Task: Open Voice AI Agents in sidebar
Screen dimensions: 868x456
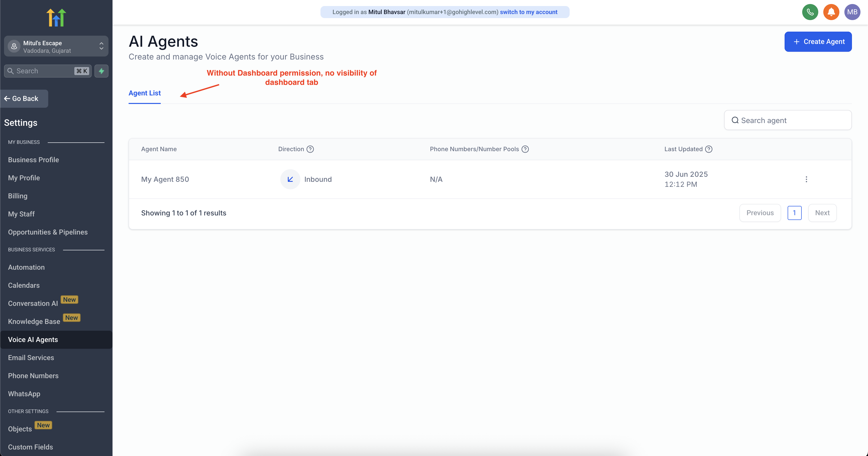Action: (33, 339)
